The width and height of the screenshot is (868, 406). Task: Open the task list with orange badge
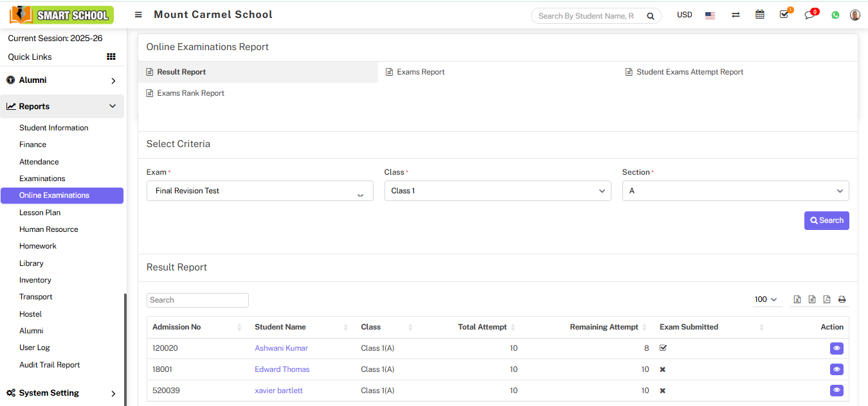click(x=784, y=13)
